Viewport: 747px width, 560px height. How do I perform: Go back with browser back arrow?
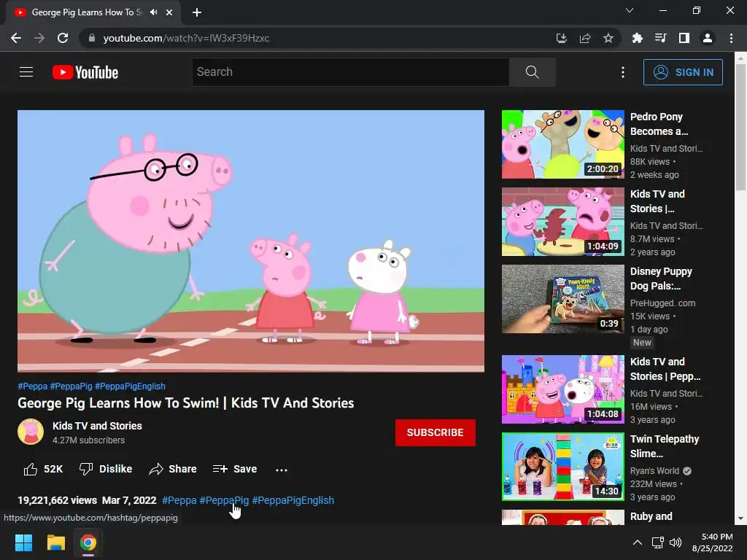[16, 38]
